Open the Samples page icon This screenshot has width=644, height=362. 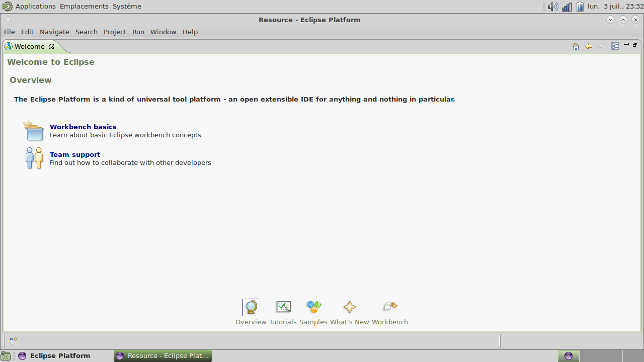(313, 307)
